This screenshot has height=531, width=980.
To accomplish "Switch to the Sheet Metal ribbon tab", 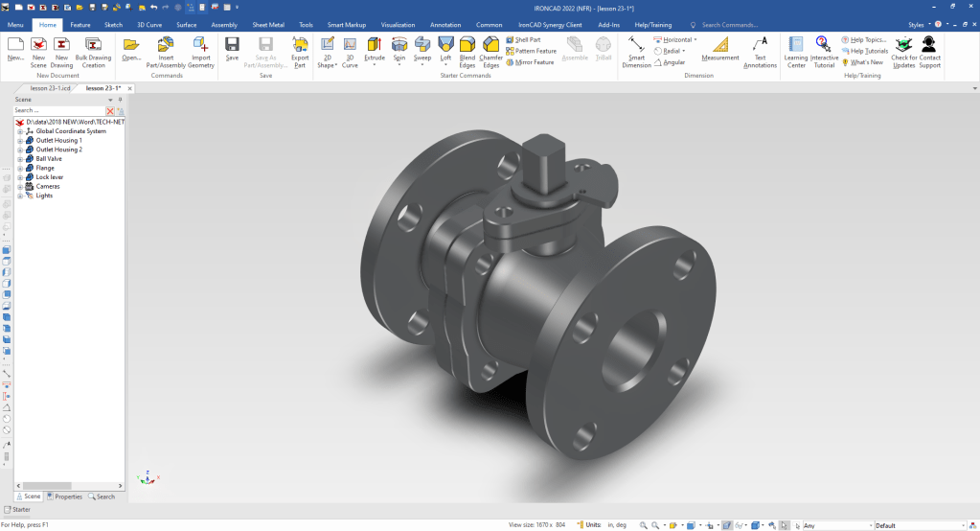I will pos(267,24).
